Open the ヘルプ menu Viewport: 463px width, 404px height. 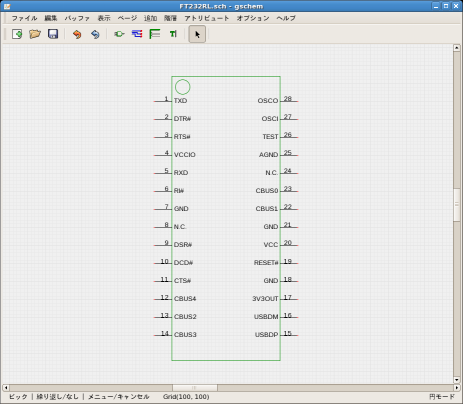pyautogui.click(x=286, y=18)
